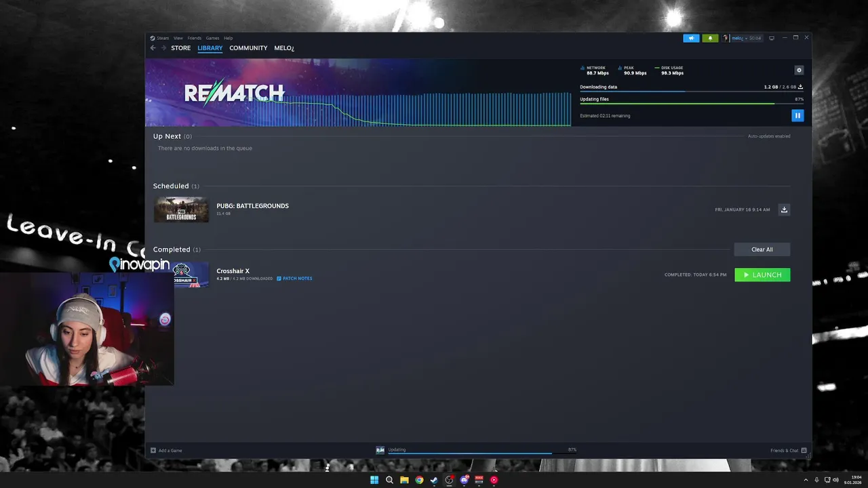This screenshot has height=488, width=868.
Task: Click the Rematch icon in bottom status bar
Action: click(380, 450)
